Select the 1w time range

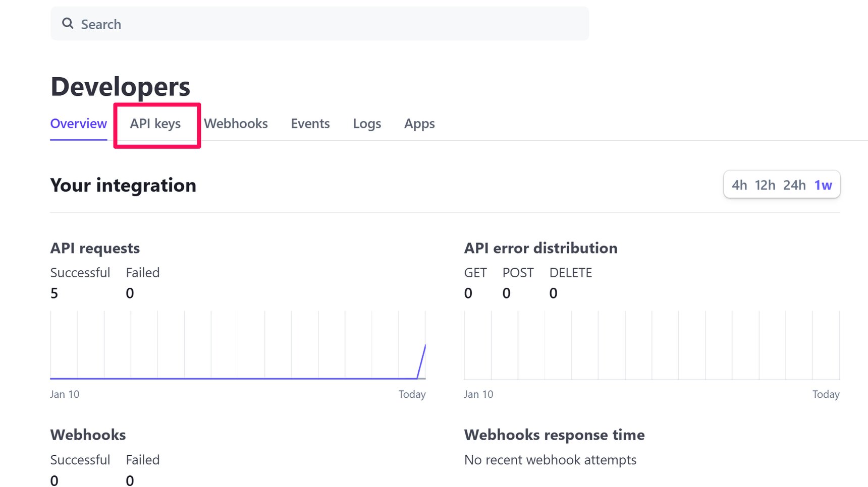823,185
